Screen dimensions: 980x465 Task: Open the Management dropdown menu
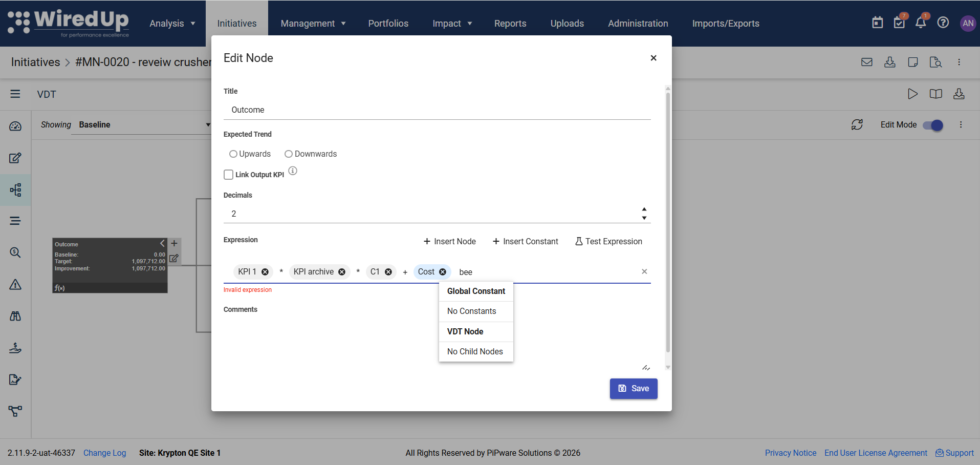313,24
